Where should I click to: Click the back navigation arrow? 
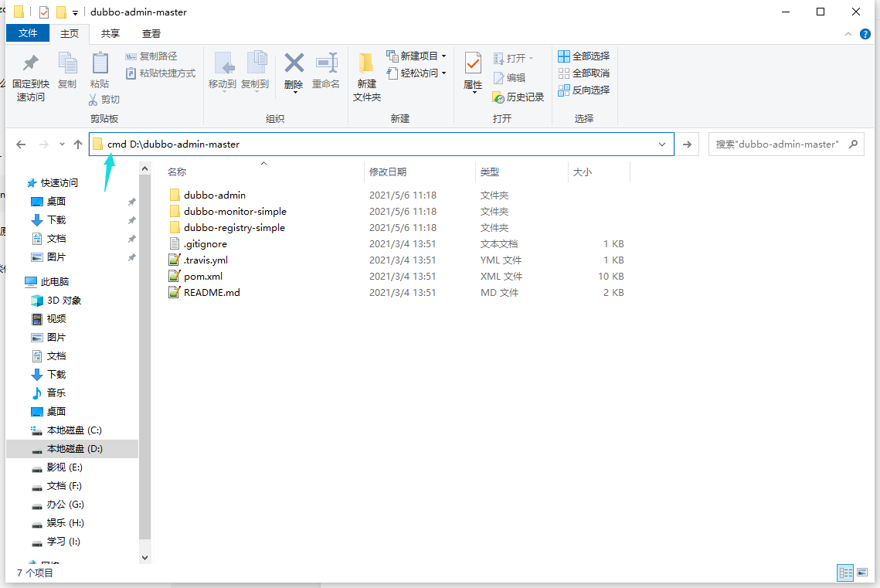[21, 144]
